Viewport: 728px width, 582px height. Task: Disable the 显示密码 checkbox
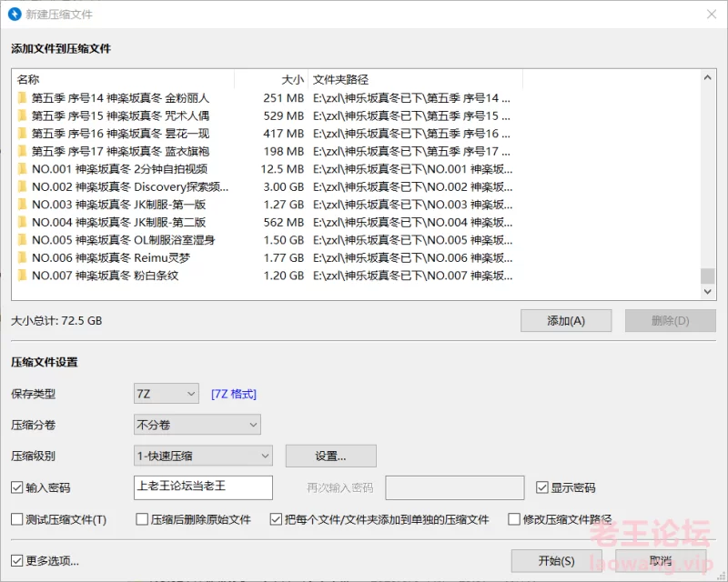tap(543, 487)
